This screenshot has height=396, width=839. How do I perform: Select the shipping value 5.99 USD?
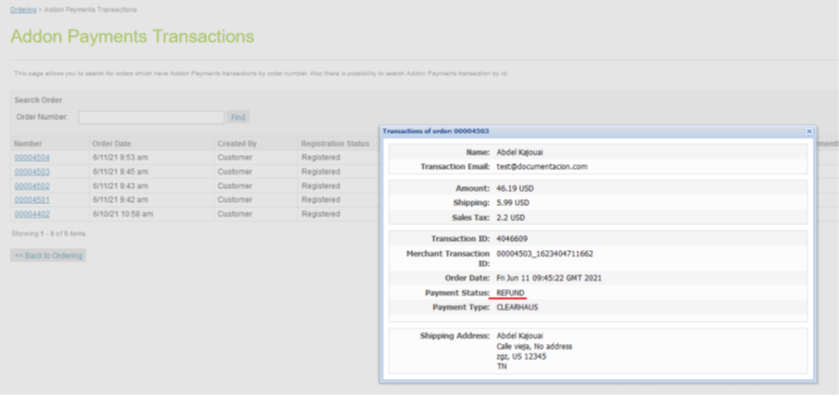513,203
